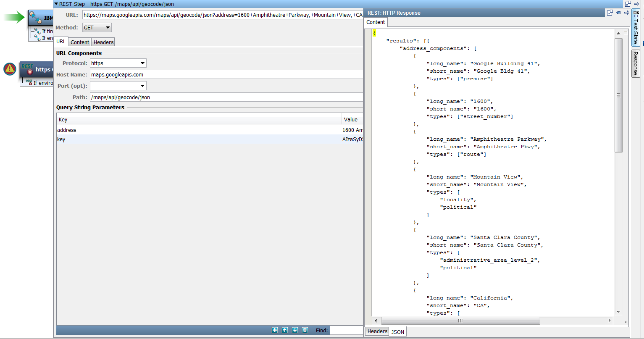Open the Test State side tab

636,28
